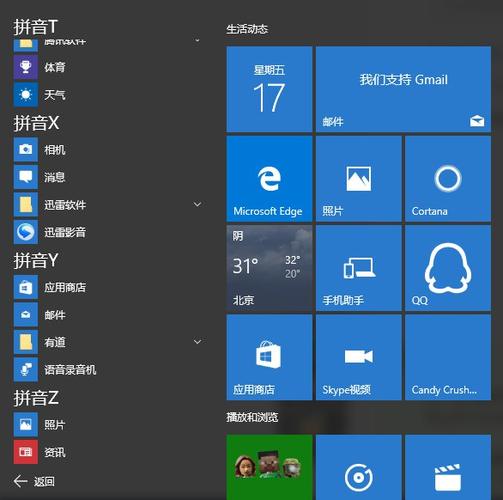Launch the Cortana tile
The width and height of the screenshot is (503, 500).
tap(448, 179)
